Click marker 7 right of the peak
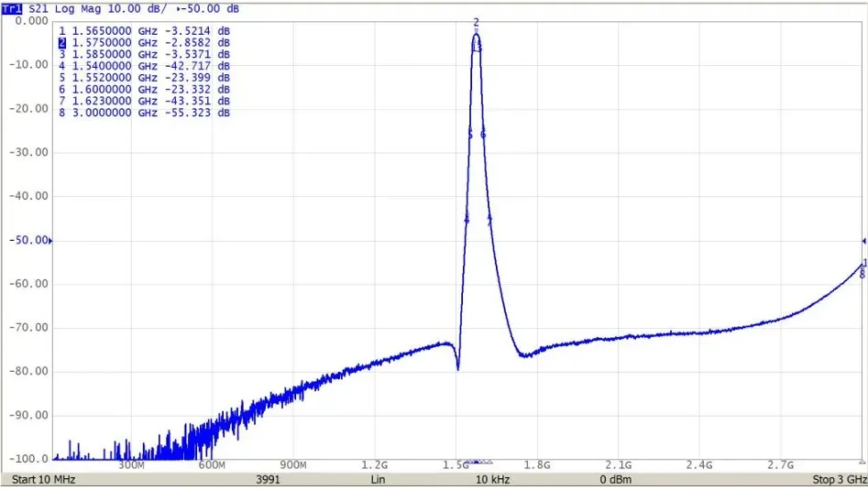Image resolution: width=868 pixels, height=490 pixels. point(489,220)
